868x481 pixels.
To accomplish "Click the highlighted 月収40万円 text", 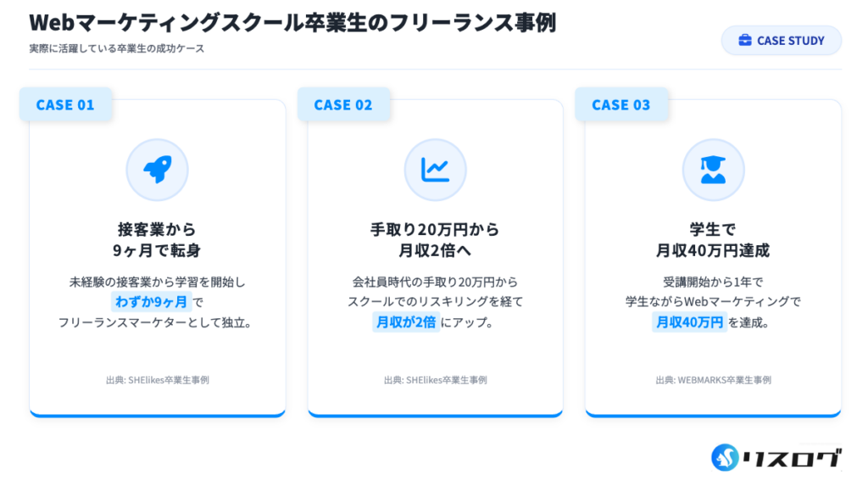I will coord(688,322).
